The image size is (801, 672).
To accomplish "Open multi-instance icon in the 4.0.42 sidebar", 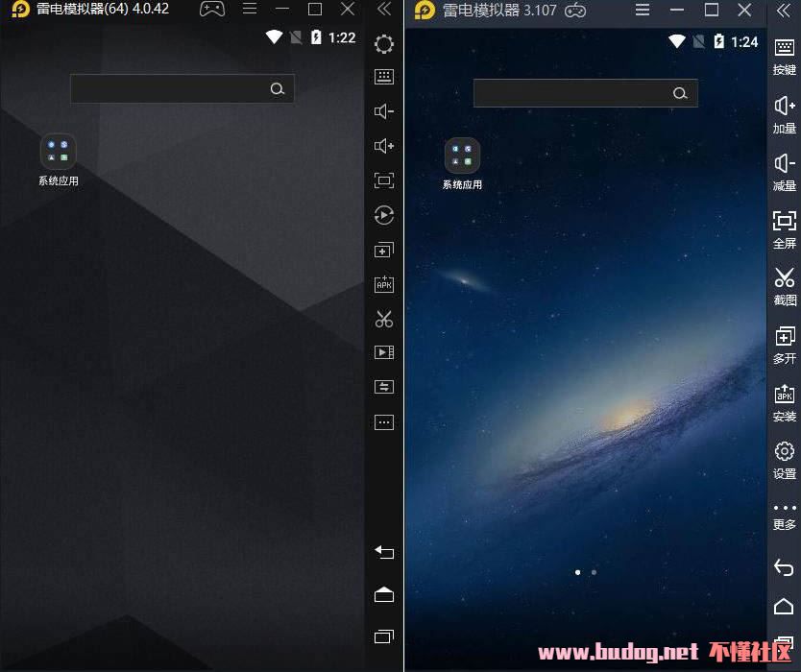I will pos(384,250).
